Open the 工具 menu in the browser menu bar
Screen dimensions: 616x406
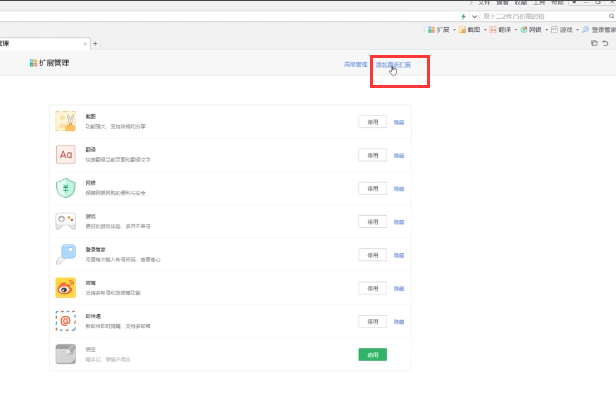tap(539, 2)
